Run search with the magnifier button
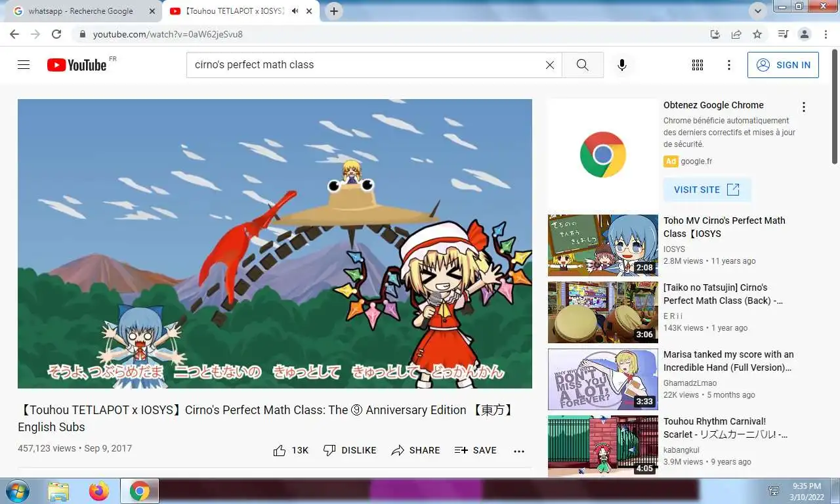This screenshot has height=504, width=840. (x=582, y=65)
